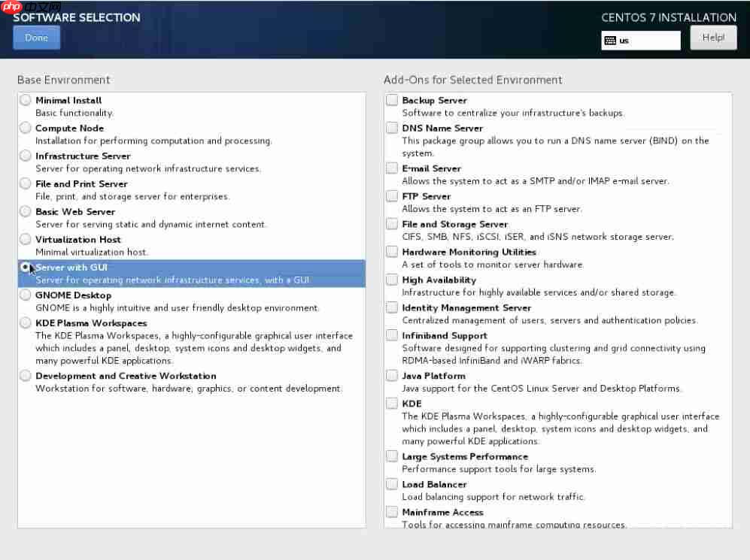This screenshot has height=560, width=750.
Task: Enable the Backup Server checkbox
Action: coord(392,100)
